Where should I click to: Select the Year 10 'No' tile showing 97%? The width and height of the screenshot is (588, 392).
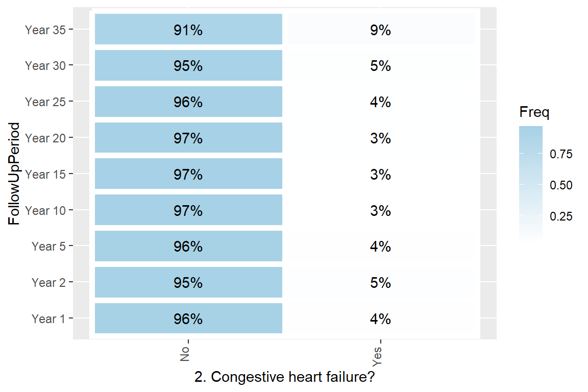tap(188, 210)
